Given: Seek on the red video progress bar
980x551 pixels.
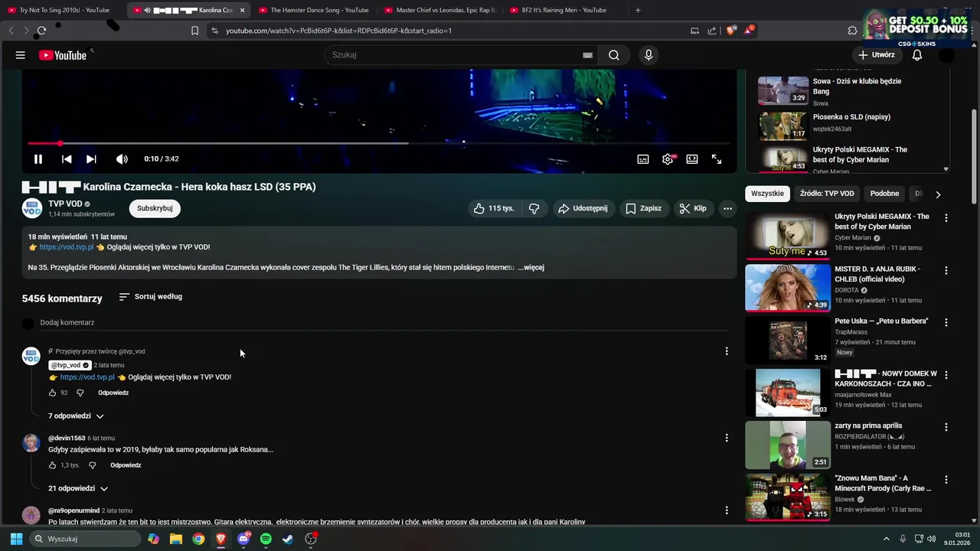Looking at the screenshot, I should tap(379, 143).
